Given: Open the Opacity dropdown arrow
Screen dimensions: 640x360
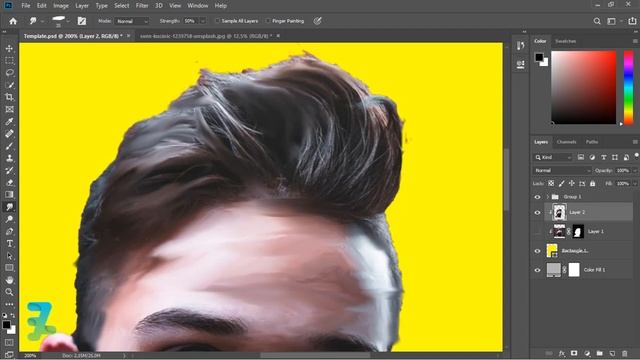Looking at the screenshot, I should tap(634, 171).
